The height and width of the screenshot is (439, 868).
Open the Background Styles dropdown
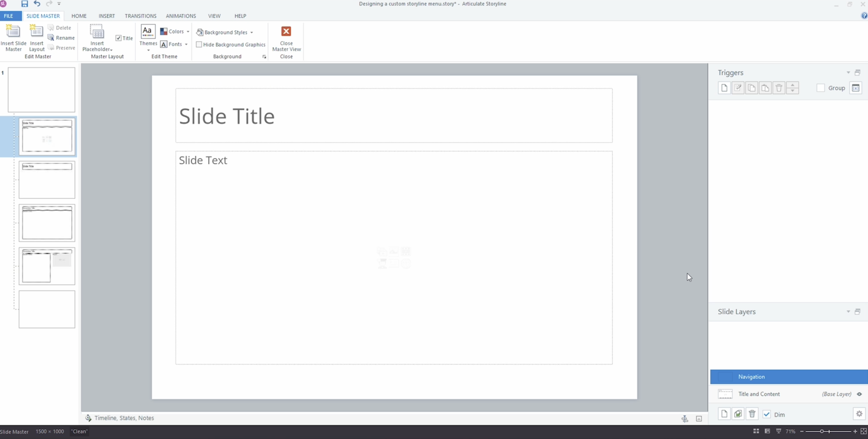[x=225, y=32]
